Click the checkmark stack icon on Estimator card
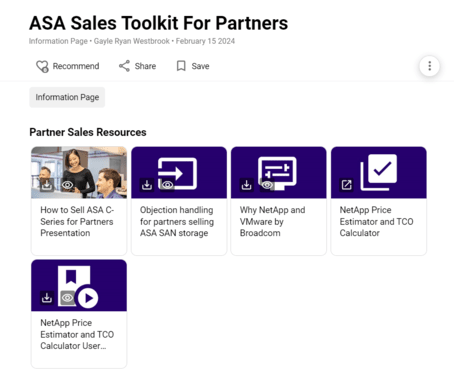The image size is (454, 379). click(x=379, y=172)
